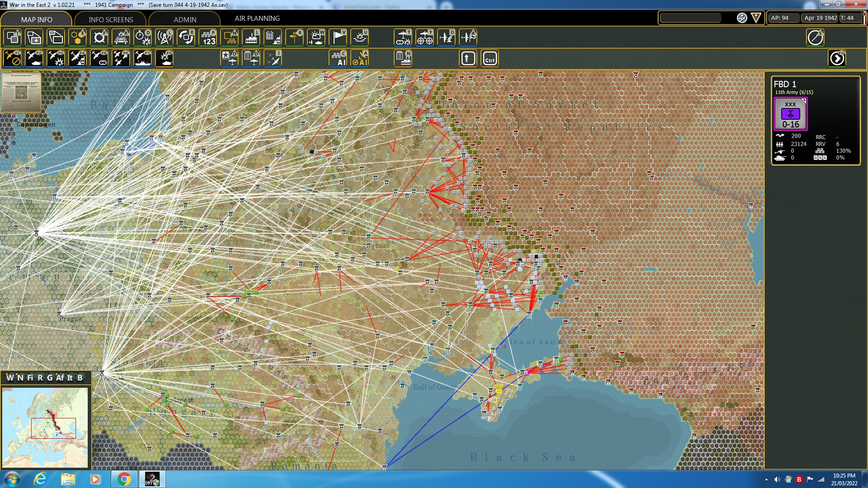This screenshot has height=488, width=868.
Task: Toggle the fortification level icon (F)
Action: click(99, 38)
